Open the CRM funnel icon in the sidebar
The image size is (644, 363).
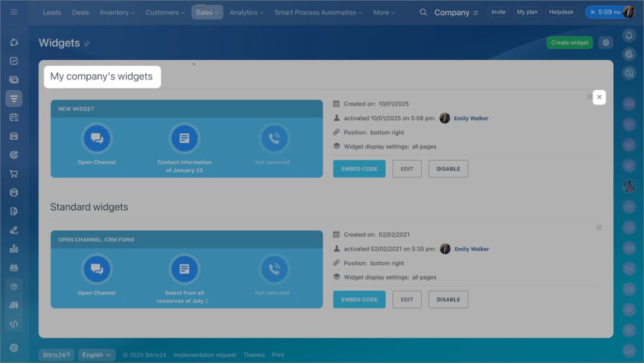13,99
